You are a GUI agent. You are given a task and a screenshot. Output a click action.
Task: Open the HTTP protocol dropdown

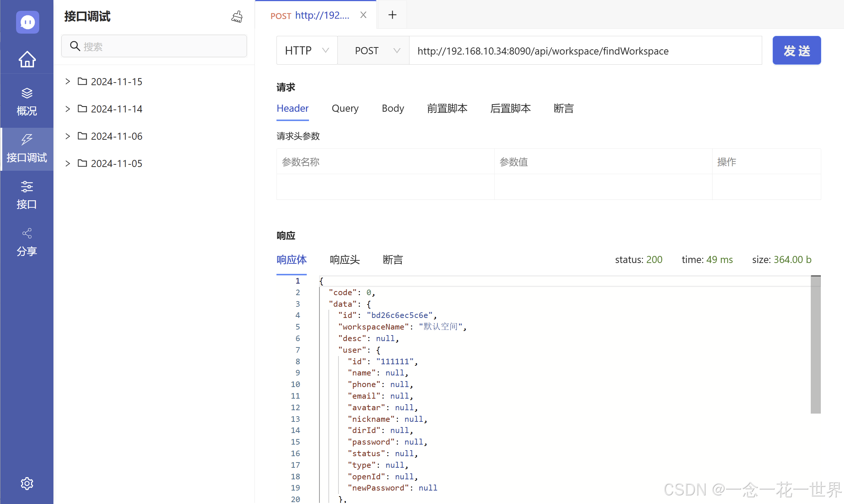[307, 50]
